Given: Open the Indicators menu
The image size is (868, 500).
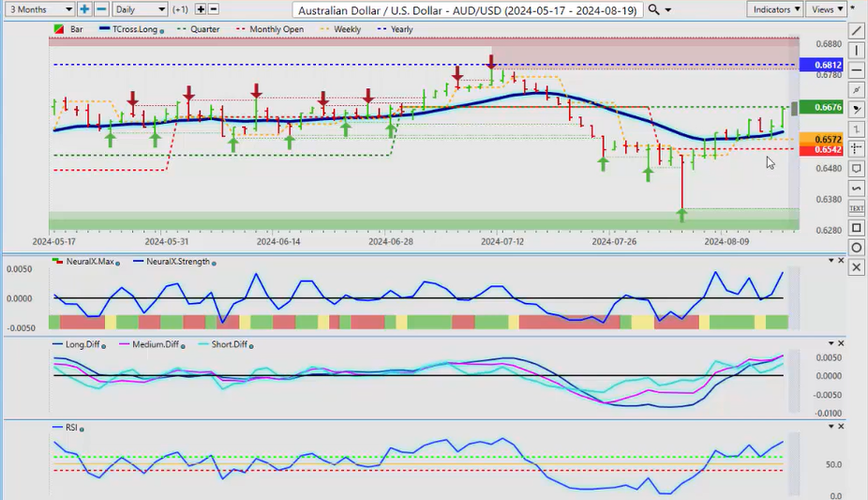Looking at the screenshot, I should [x=776, y=9].
